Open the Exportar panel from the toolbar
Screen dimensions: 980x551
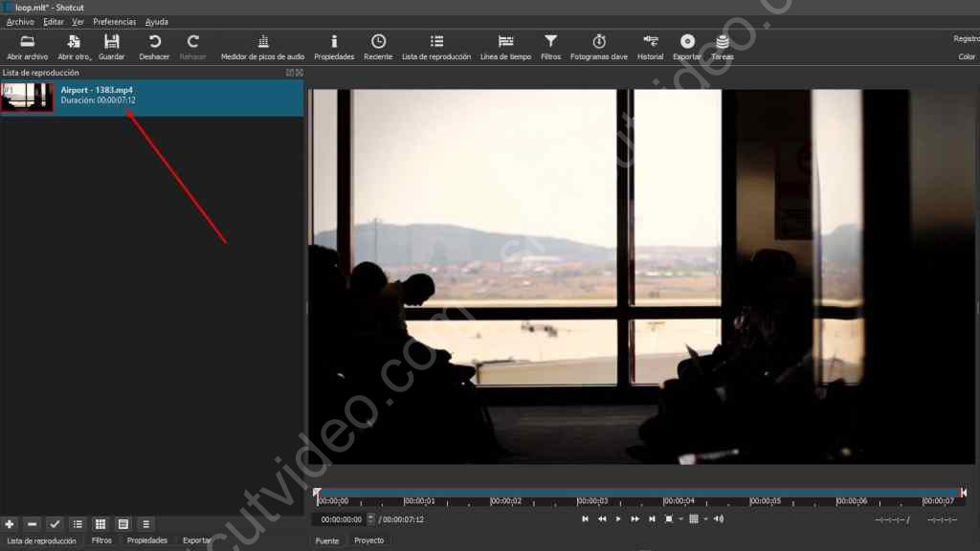click(x=686, y=46)
